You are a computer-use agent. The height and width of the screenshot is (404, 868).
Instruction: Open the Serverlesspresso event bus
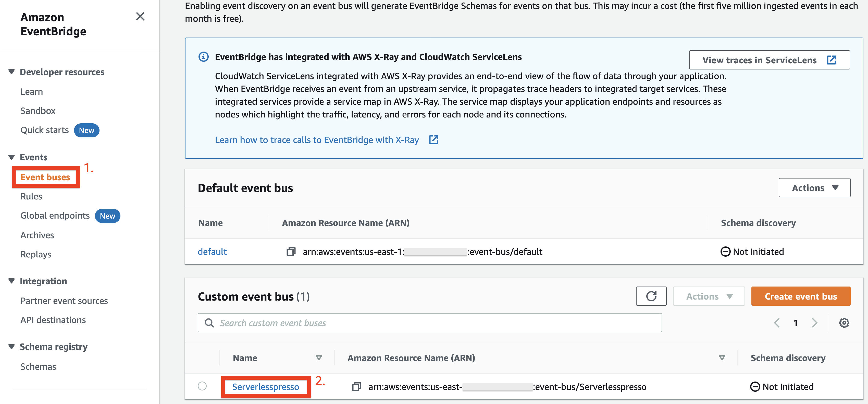(x=266, y=387)
